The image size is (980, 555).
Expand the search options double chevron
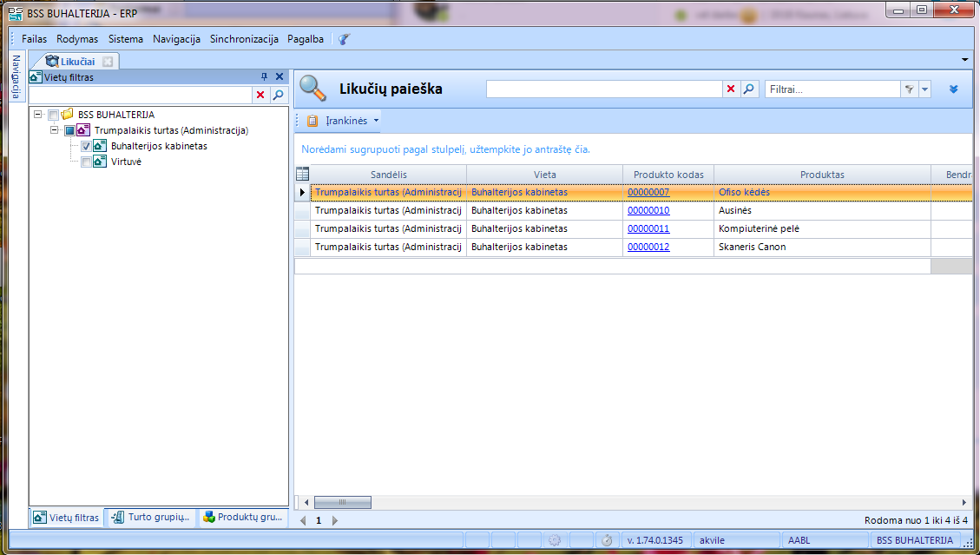[x=954, y=89]
